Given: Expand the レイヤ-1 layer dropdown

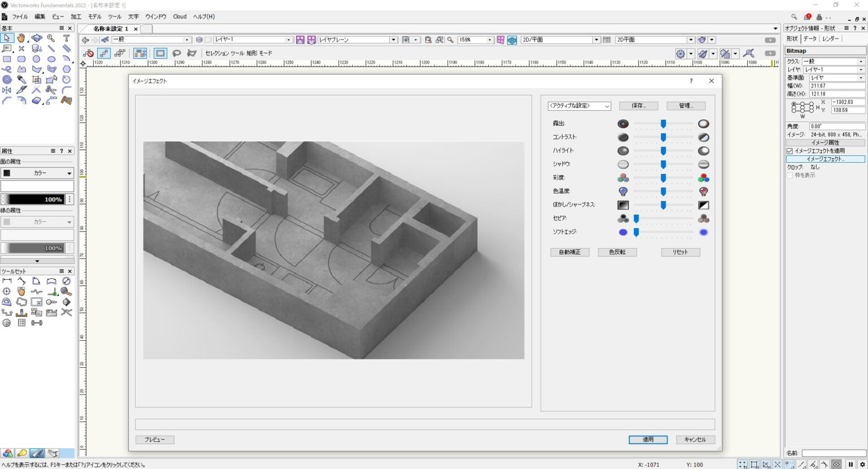Looking at the screenshot, I should [249, 40].
